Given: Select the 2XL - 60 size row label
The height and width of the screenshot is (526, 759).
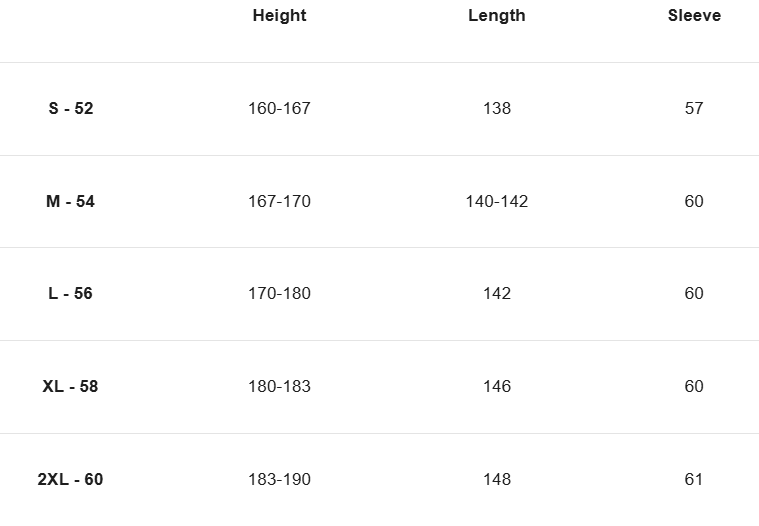Looking at the screenshot, I should [70, 479].
